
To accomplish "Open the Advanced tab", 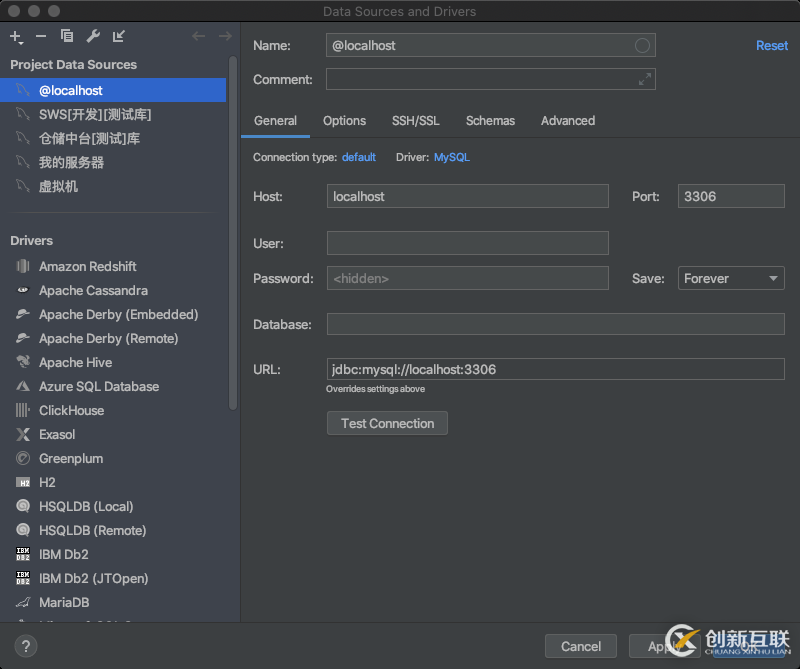I will point(568,121).
